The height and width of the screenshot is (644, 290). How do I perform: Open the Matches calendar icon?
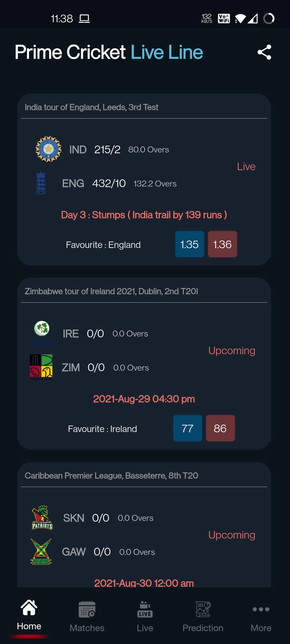(x=87, y=609)
